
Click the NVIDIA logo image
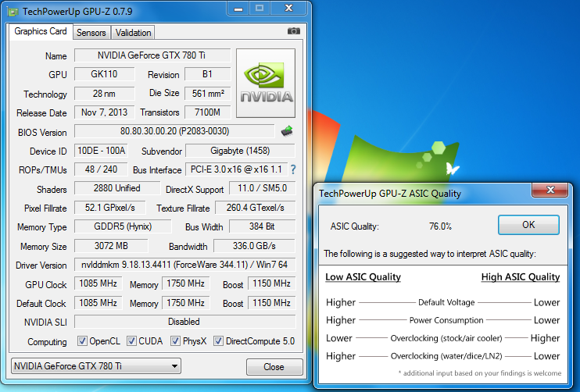click(x=266, y=83)
